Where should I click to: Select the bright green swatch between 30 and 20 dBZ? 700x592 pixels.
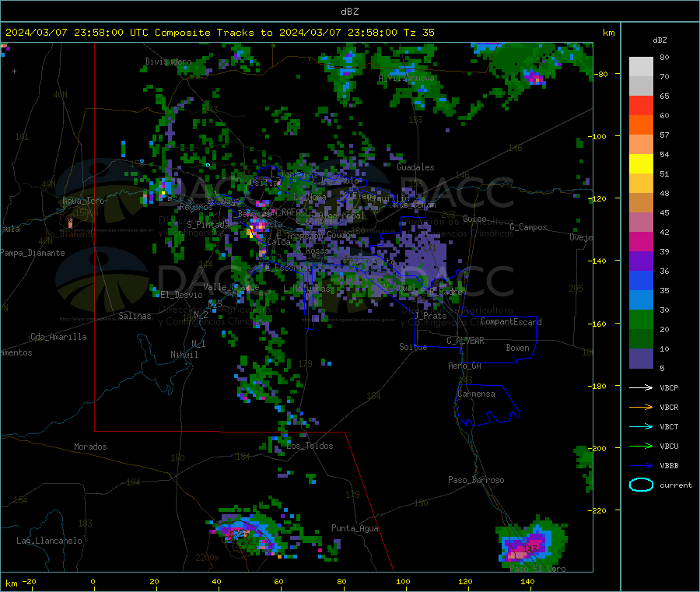coord(641,319)
